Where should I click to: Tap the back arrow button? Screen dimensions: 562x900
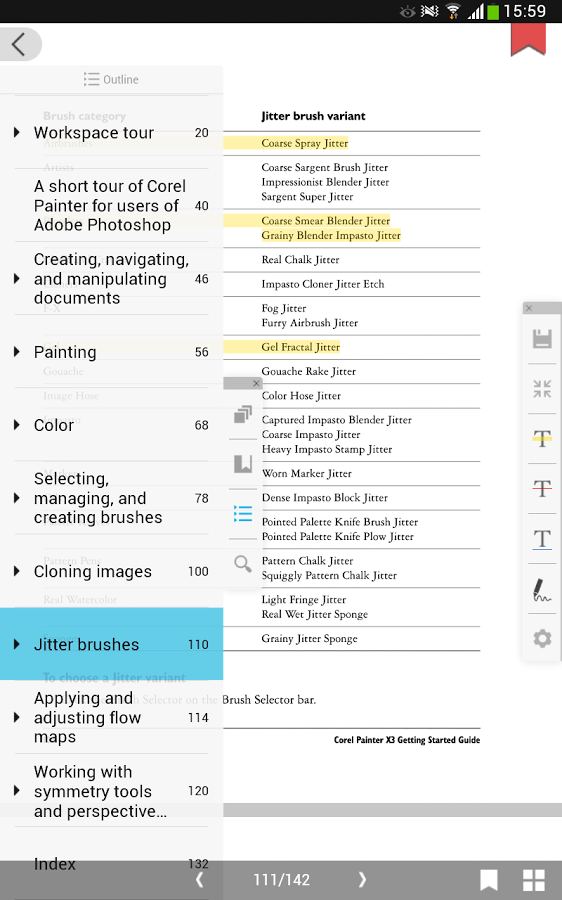click(x=20, y=44)
